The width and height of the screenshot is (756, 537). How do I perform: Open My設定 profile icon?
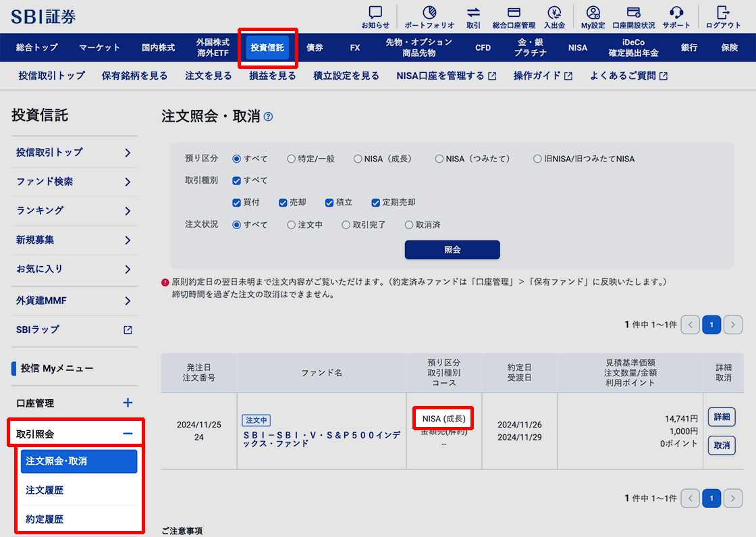click(593, 13)
